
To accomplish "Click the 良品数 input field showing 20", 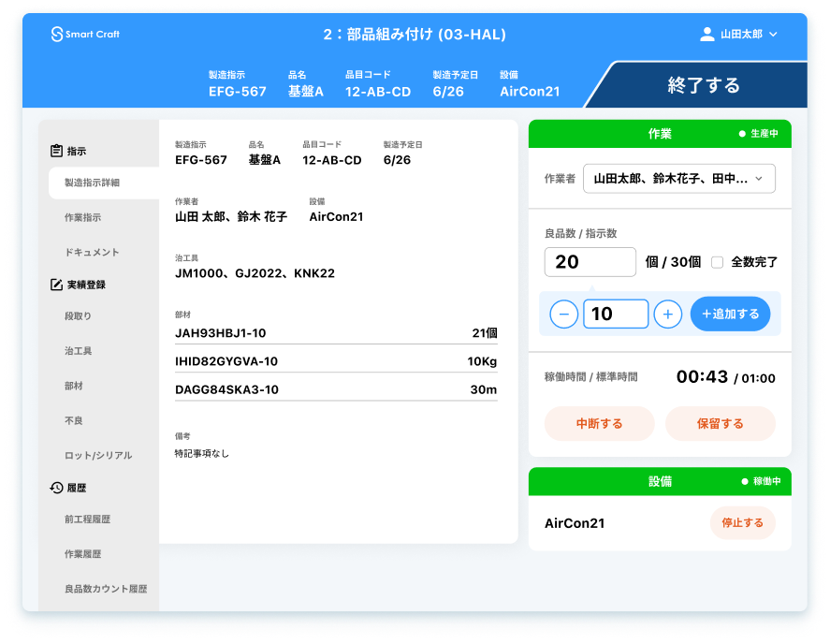I will pyautogui.click(x=590, y=262).
